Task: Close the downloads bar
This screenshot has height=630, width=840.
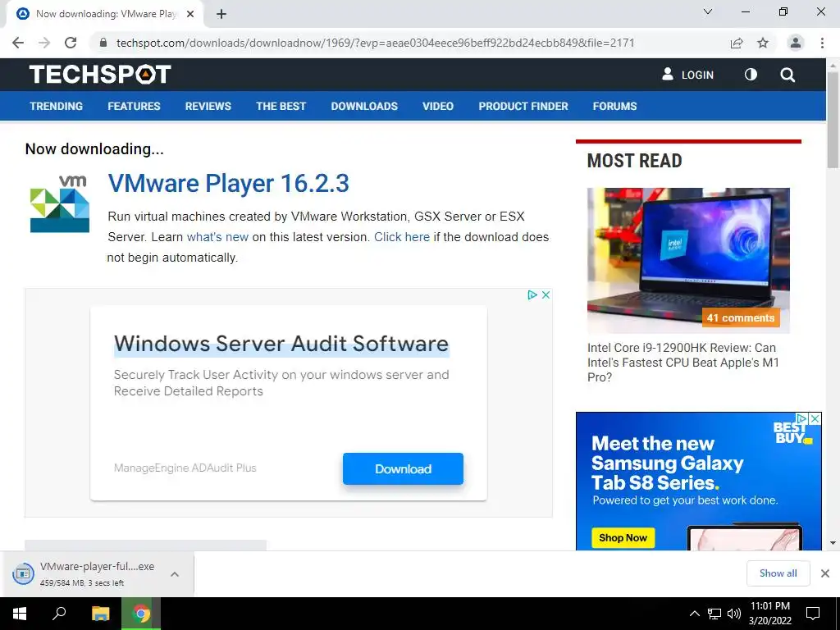Action: coord(825,573)
